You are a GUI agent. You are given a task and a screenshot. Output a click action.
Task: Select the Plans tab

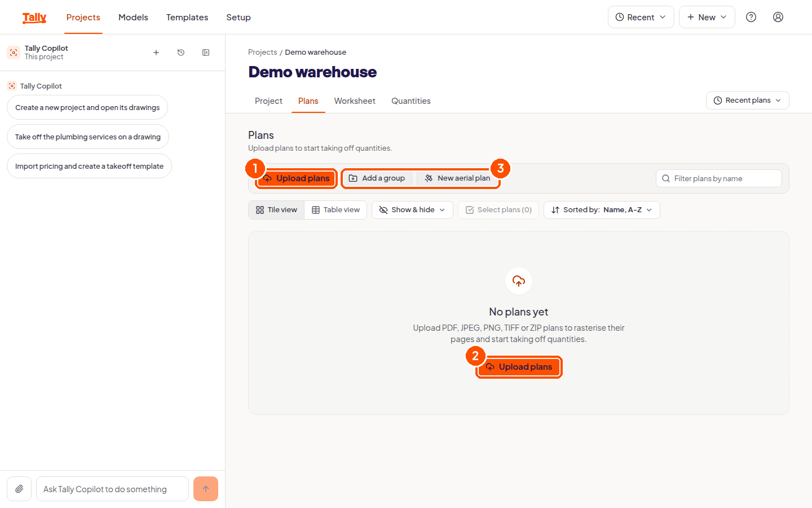click(x=308, y=101)
